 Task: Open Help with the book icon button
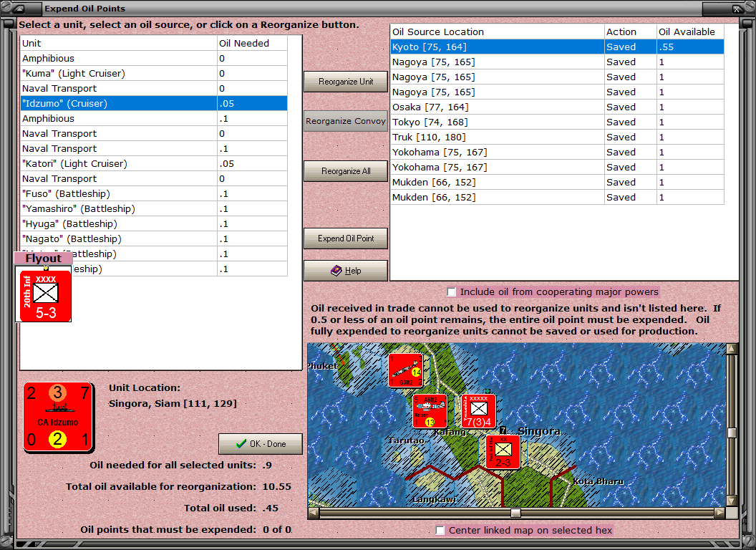346,271
